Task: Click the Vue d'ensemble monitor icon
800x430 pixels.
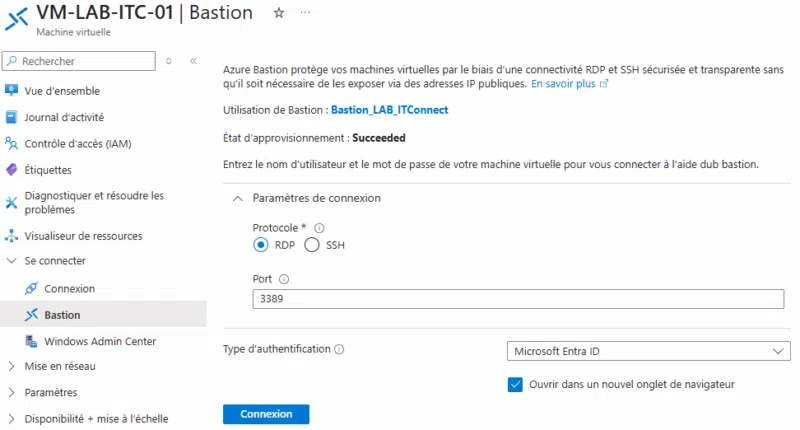Action: (x=12, y=91)
